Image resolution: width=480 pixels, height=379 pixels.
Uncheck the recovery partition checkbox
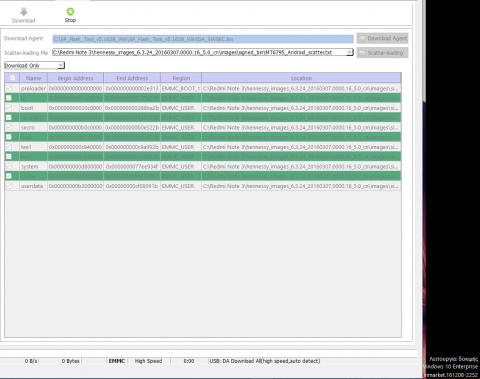pos(9,117)
